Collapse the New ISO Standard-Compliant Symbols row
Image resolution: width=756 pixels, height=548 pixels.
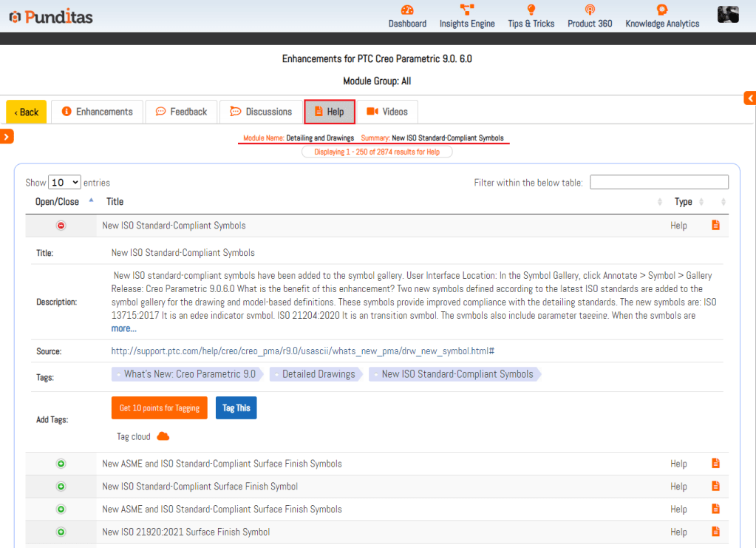click(x=61, y=226)
